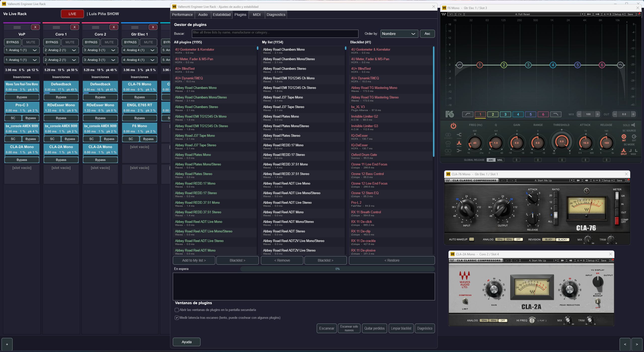Load the next preset in CLA-76
This screenshot has width=644, height=352.
tap(587, 181)
